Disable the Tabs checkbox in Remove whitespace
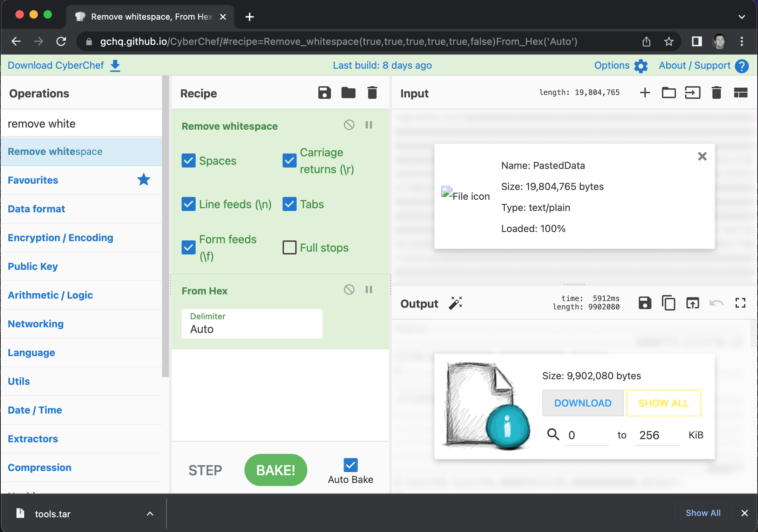This screenshot has height=532, width=758. 289,204
